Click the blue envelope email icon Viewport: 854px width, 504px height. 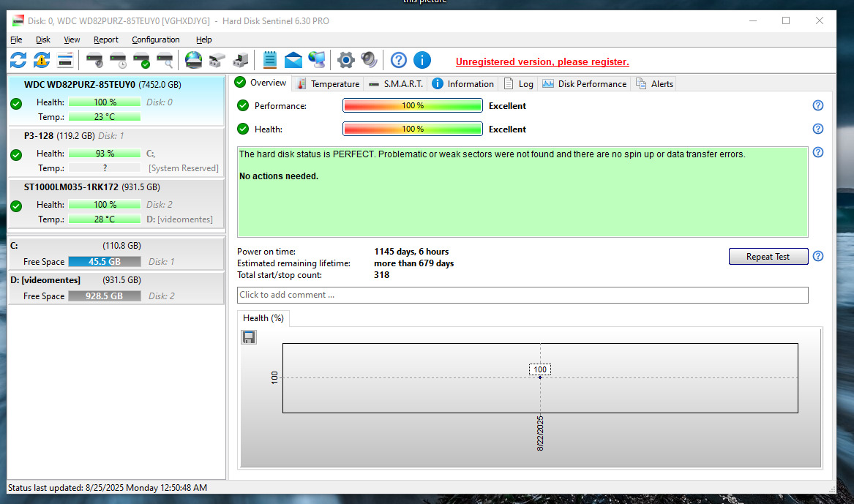293,60
